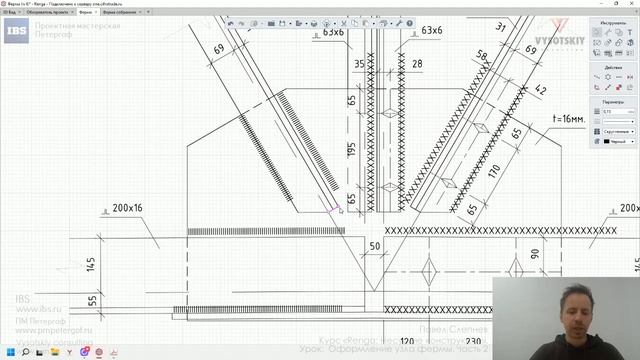Select the line drawing tool in Инструменты panel
This screenshot has height=360, width=640.
(608, 32)
